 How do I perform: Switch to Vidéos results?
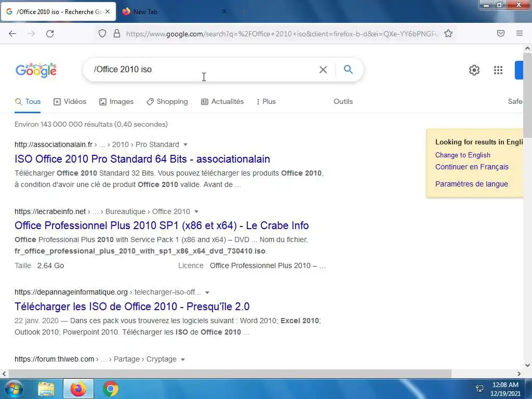click(70, 101)
